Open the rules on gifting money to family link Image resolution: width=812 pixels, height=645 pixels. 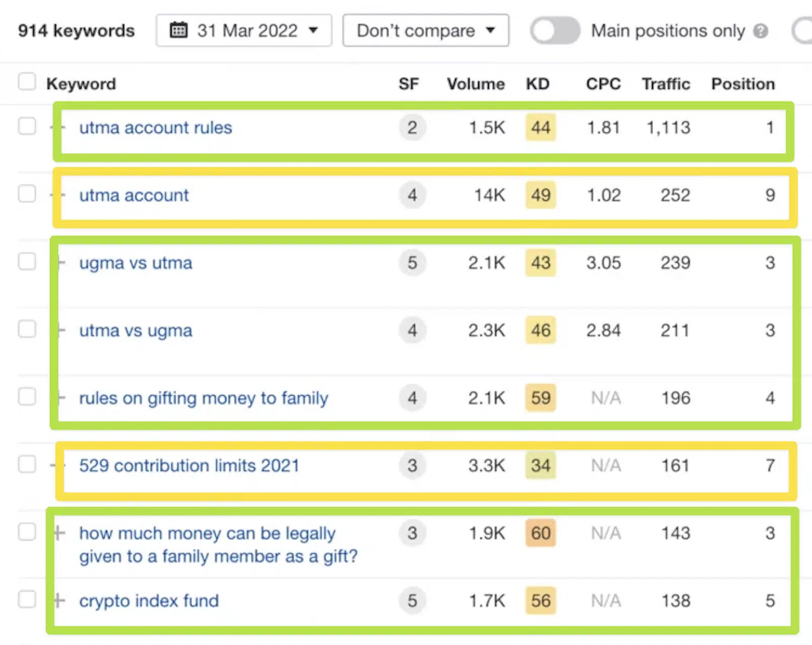204,398
